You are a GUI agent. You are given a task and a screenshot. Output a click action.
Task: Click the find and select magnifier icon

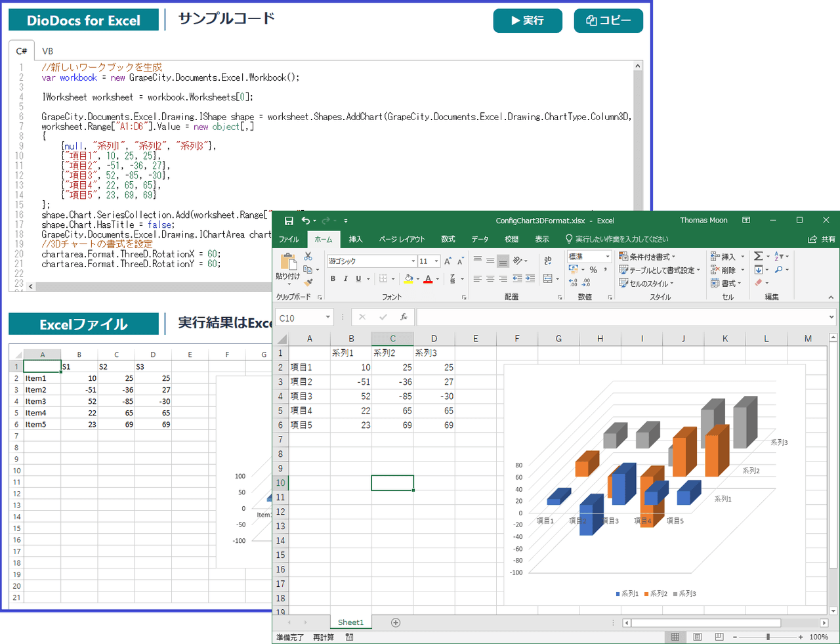tap(779, 269)
